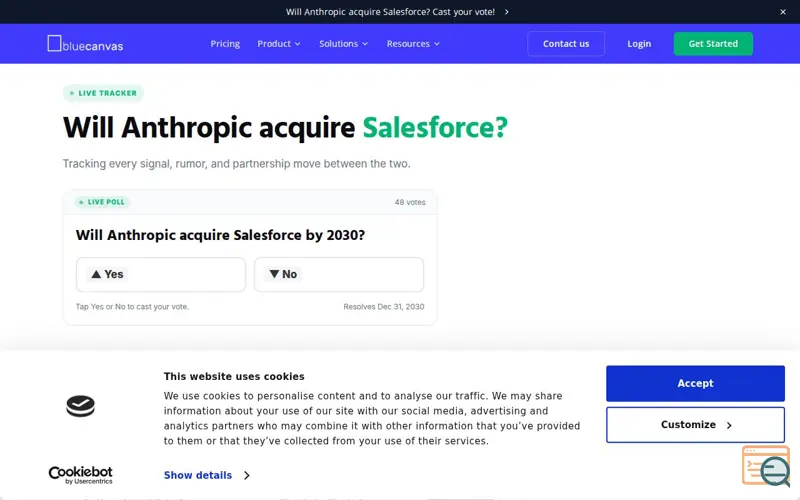Click the 48 votes count

pyautogui.click(x=410, y=202)
